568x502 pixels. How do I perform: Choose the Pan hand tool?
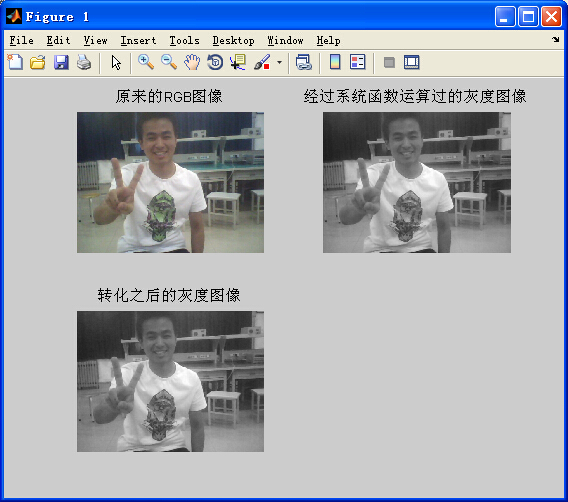[192, 62]
